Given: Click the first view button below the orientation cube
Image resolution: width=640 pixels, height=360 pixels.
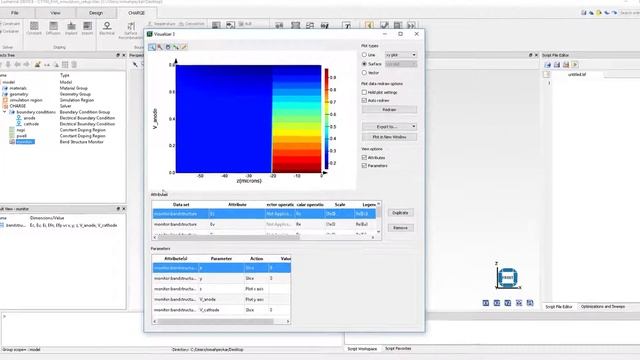Looking at the screenshot, I should pyautogui.click(x=486, y=303).
